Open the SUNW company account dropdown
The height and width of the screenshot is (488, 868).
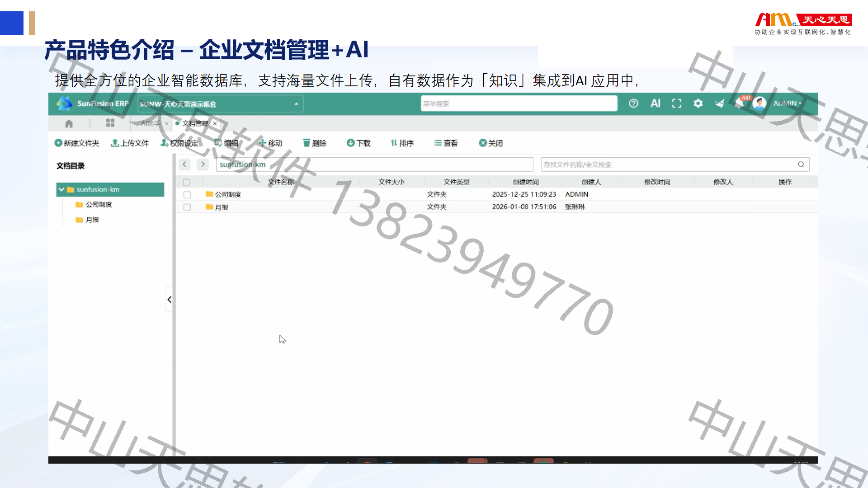(x=221, y=104)
